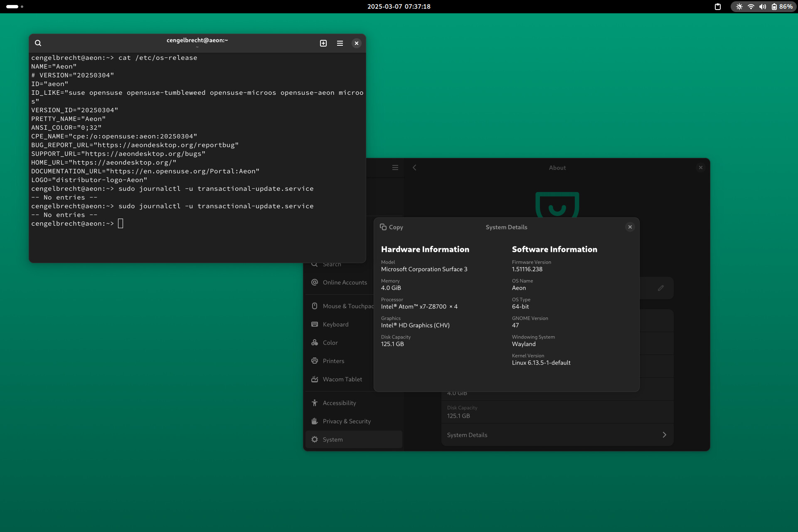Click the Search item in Settings sidebar
798x532 pixels.
click(340, 264)
